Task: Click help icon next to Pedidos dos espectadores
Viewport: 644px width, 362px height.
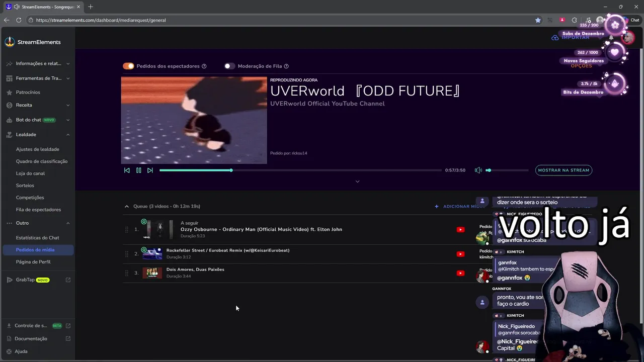Action: [204, 66]
